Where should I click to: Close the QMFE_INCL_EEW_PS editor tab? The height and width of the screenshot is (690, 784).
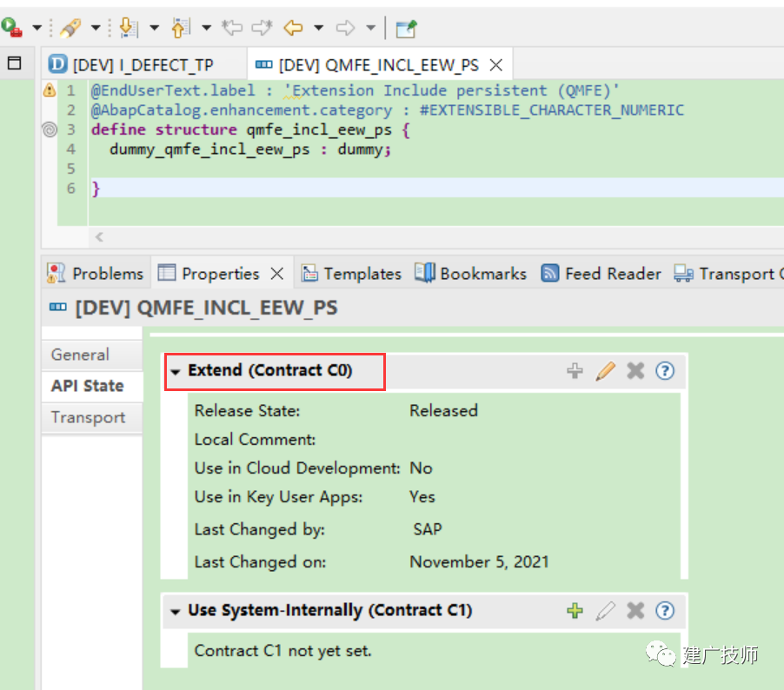[496, 65]
